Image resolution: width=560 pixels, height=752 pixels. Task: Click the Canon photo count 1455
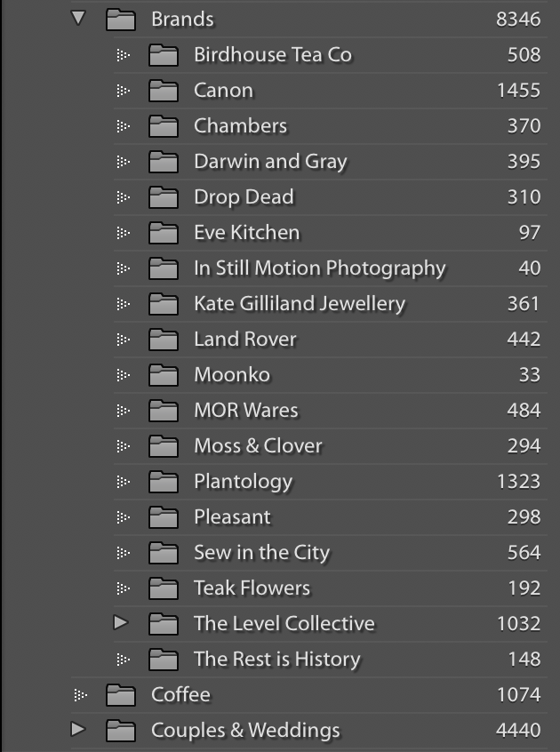click(x=519, y=90)
